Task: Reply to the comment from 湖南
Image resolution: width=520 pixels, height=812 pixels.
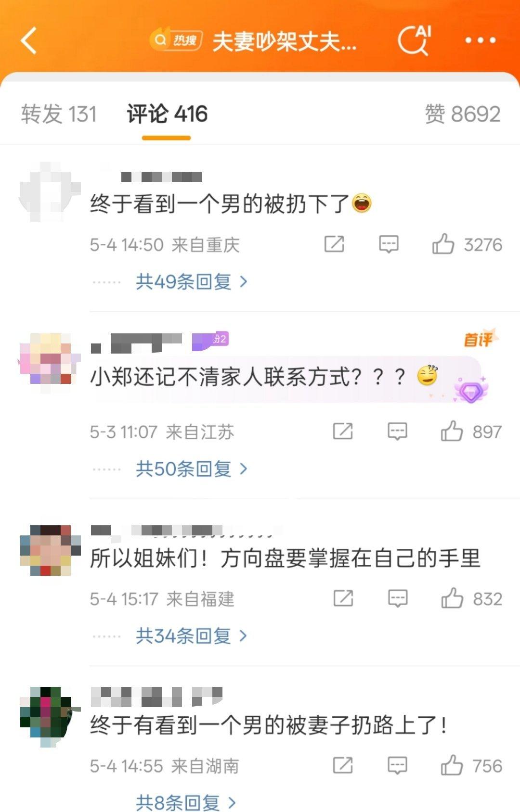Action: (397, 765)
